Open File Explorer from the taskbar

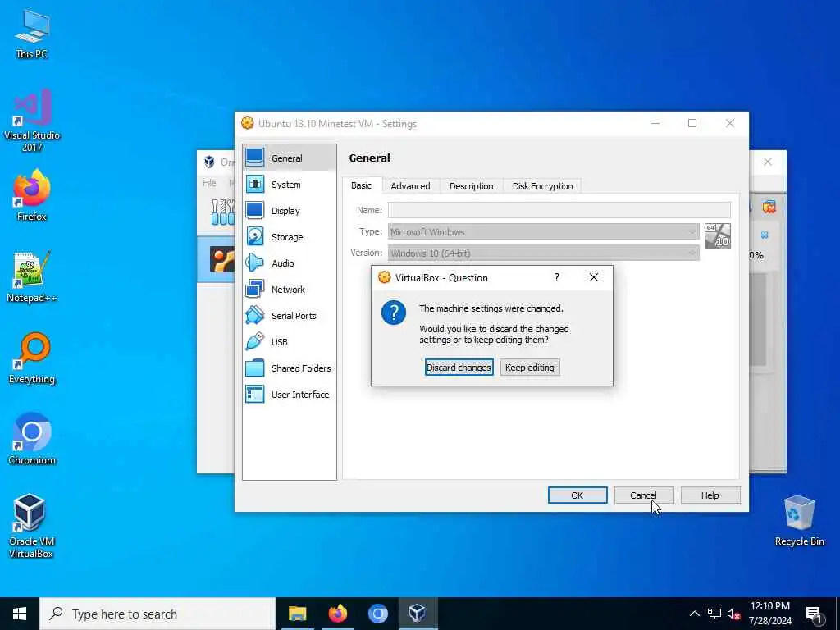click(x=297, y=614)
